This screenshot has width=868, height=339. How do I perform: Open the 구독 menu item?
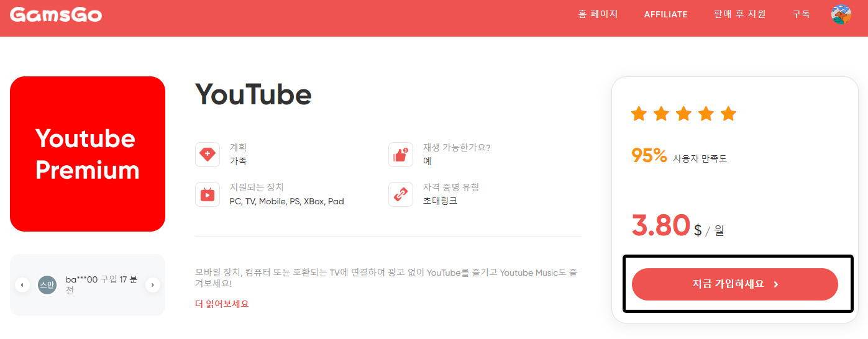pyautogui.click(x=801, y=14)
